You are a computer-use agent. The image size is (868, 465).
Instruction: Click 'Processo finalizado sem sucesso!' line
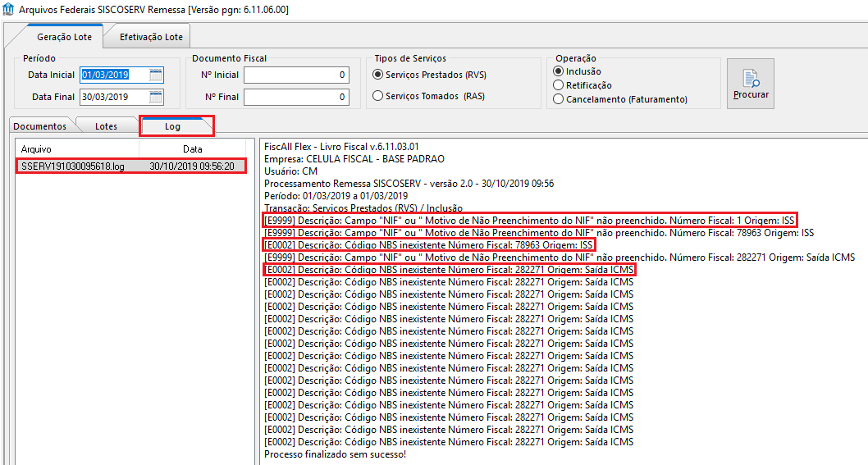coord(335,454)
